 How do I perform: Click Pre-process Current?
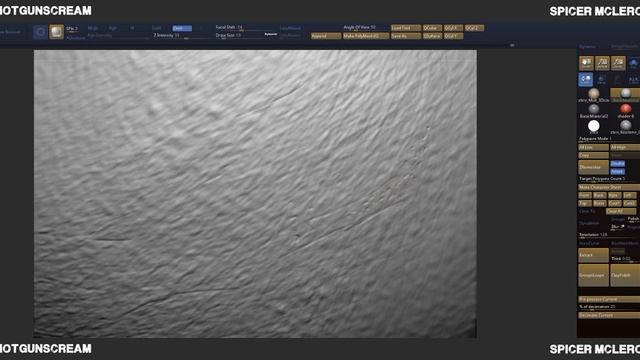point(609,299)
